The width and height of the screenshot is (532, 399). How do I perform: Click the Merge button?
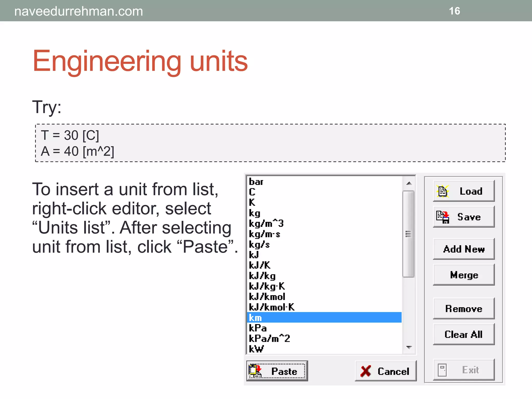pos(464,275)
